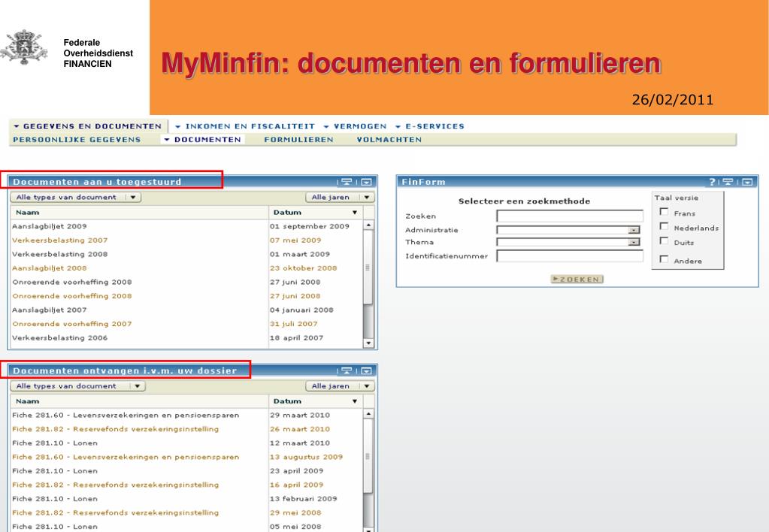Click the date '07 mei 2009'
Screen dimensions: 769x532
click(295, 240)
